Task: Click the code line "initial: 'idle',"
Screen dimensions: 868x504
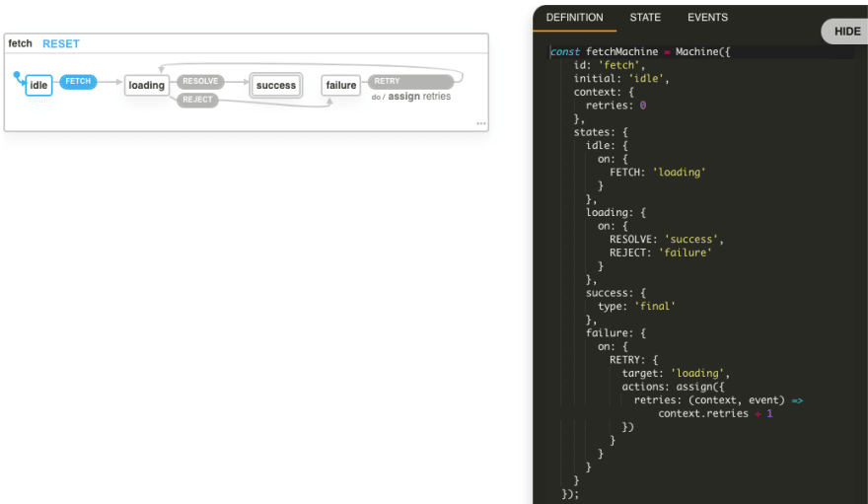Action: (x=621, y=79)
